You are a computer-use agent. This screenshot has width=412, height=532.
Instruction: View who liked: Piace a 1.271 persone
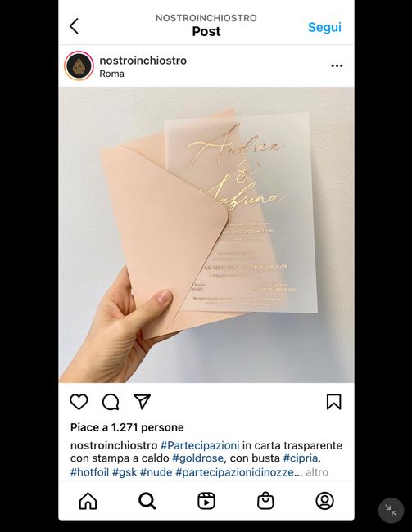click(x=127, y=427)
